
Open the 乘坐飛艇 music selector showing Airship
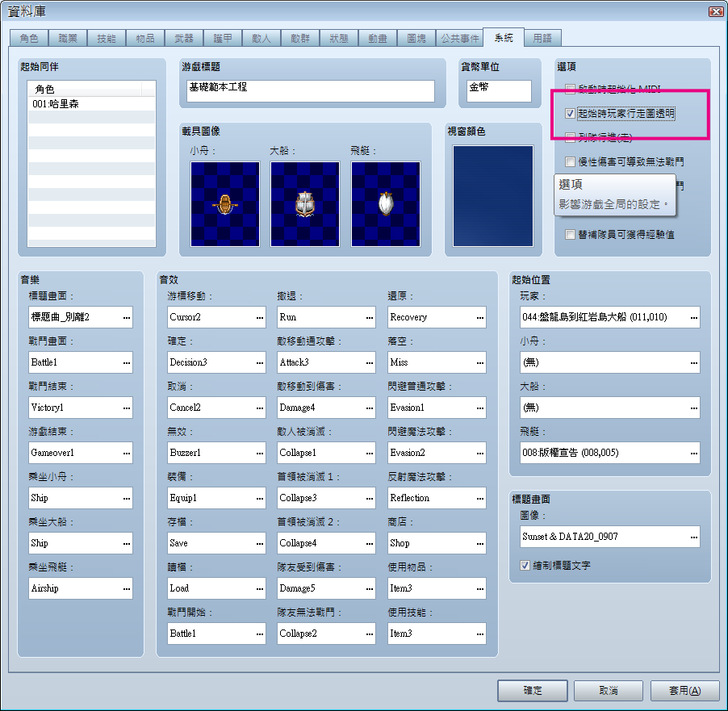click(x=81, y=588)
